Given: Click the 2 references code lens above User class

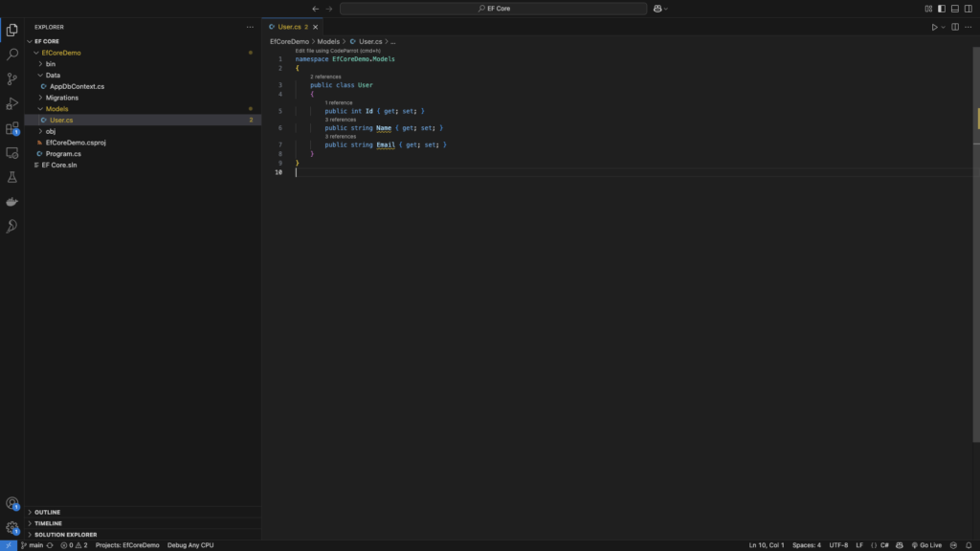Looking at the screenshot, I should point(325,77).
